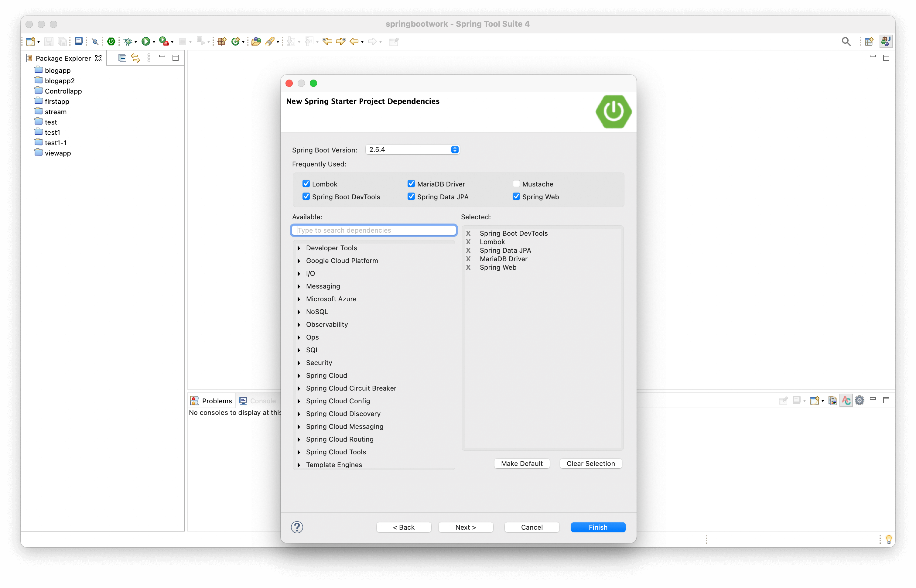Click the Run with toolbox external tools icon
Image resolution: width=916 pixels, height=588 pixels.
tap(164, 41)
